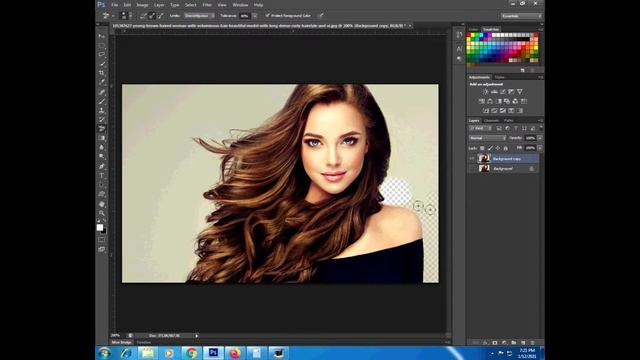Add a Vibrance adjustment
Viewport: 640px width, 360px height.
pyautogui.click(x=520, y=91)
